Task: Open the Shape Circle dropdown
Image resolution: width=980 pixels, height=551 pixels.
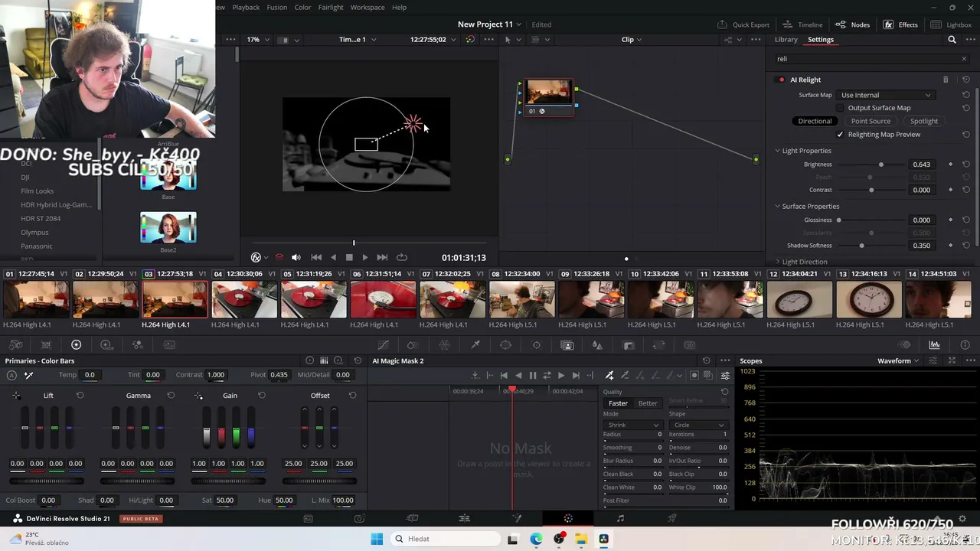Action: [697, 425]
